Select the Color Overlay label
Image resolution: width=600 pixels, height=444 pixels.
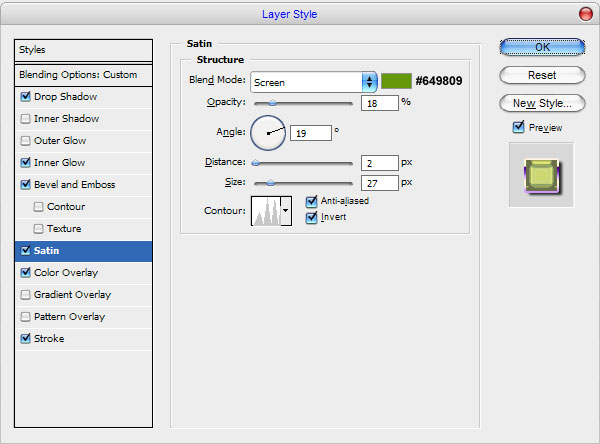click(x=66, y=273)
